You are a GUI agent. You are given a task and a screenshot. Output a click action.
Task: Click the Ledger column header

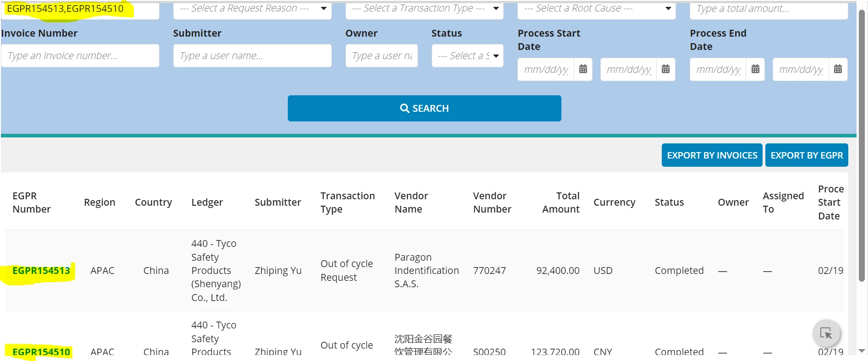[207, 202]
